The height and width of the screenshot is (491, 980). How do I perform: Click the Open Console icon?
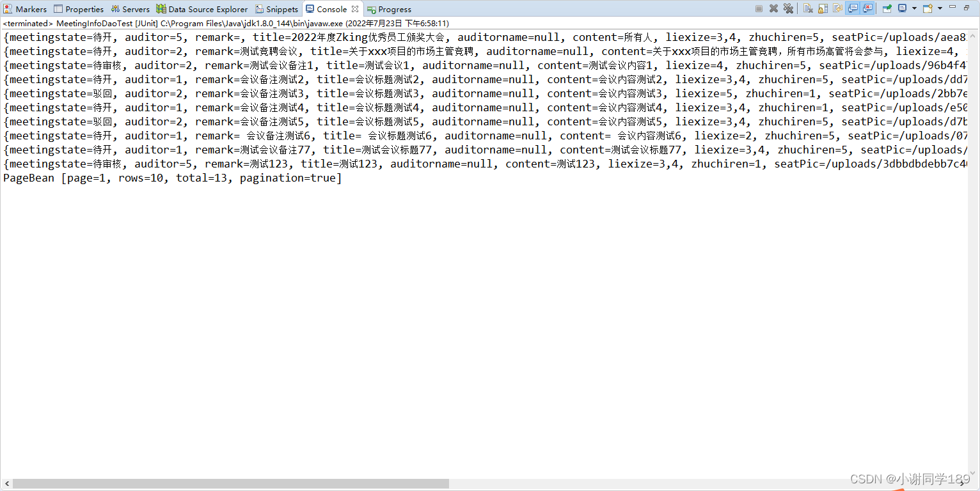pyautogui.click(x=928, y=8)
